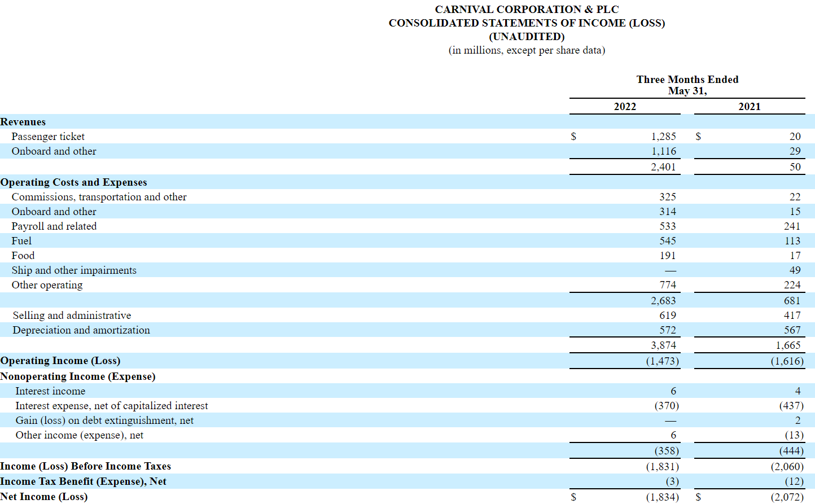Click the "Food" row label
Image resolution: width=815 pixels, height=504 pixels.
23,256
